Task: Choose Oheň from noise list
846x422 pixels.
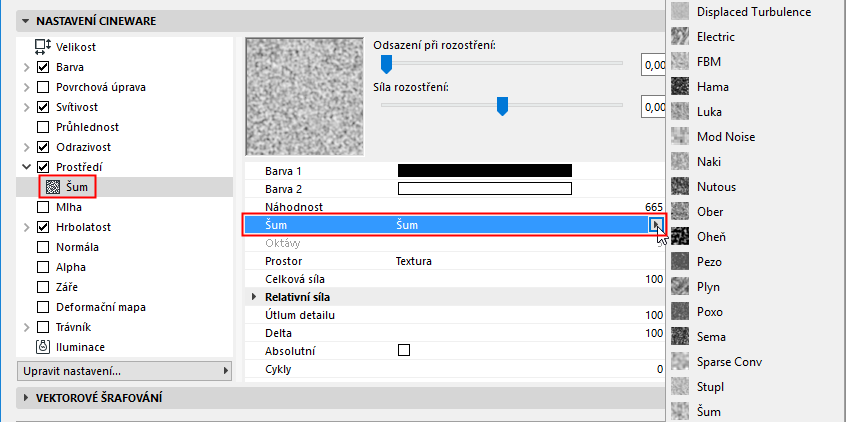Action: [x=711, y=236]
